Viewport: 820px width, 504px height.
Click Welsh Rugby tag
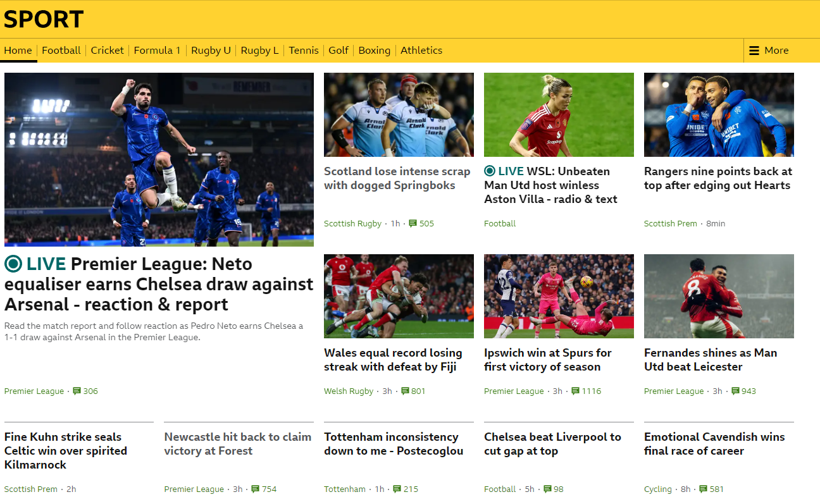(349, 391)
